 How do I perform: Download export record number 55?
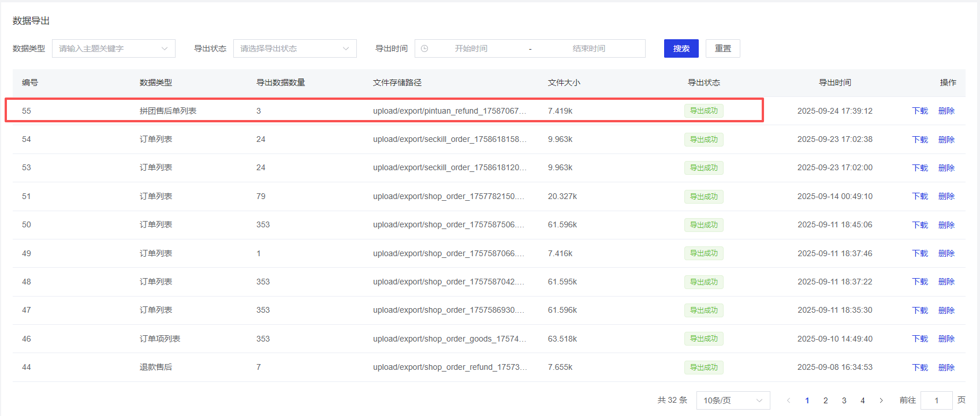coord(919,111)
